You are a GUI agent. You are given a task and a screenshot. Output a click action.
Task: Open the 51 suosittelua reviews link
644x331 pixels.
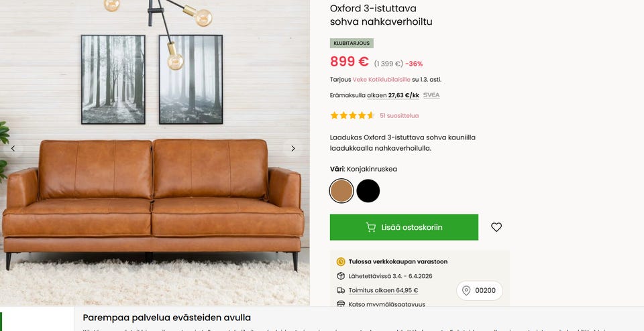click(x=399, y=116)
